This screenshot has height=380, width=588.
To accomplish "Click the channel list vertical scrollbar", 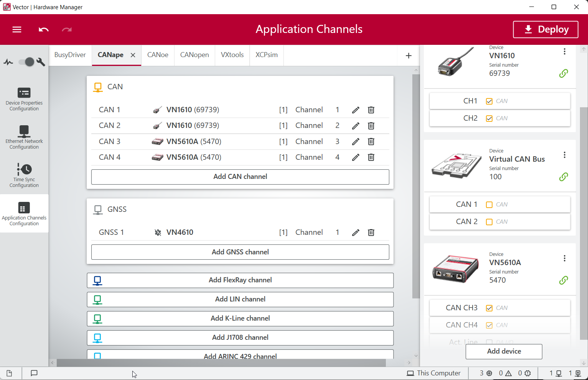I will 416,186.
